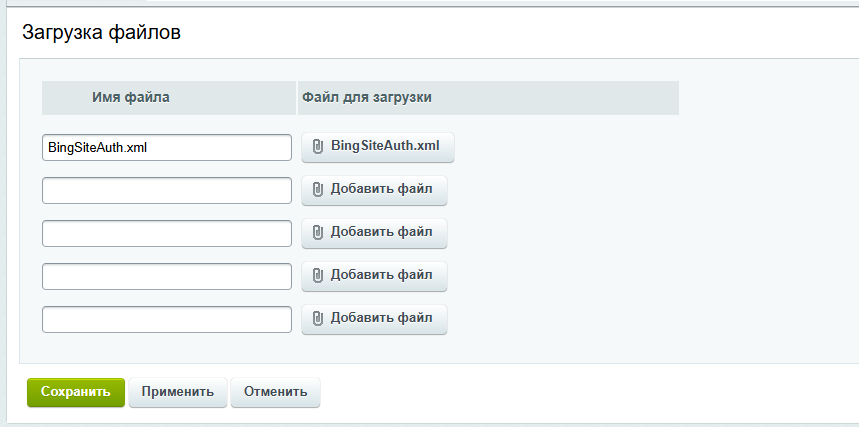Click the third file name input field
Image resolution: width=859 pixels, height=427 pixels.
[x=167, y=233]
